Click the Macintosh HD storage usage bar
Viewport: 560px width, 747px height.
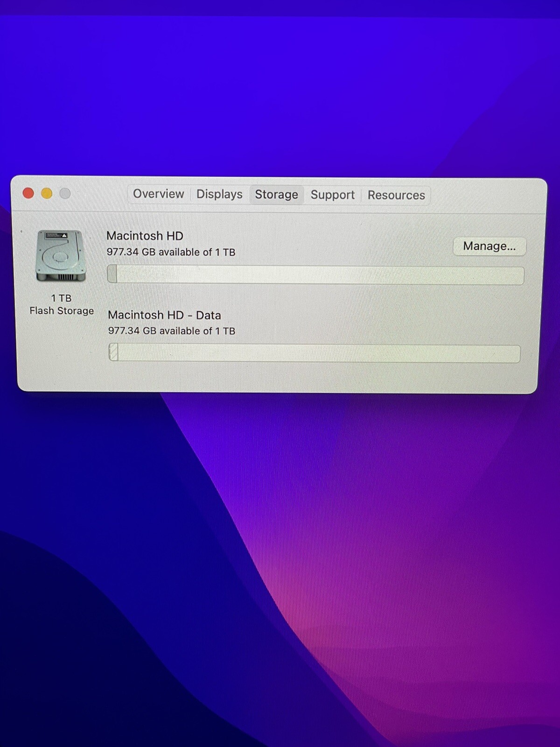click(x=315, y=275)
